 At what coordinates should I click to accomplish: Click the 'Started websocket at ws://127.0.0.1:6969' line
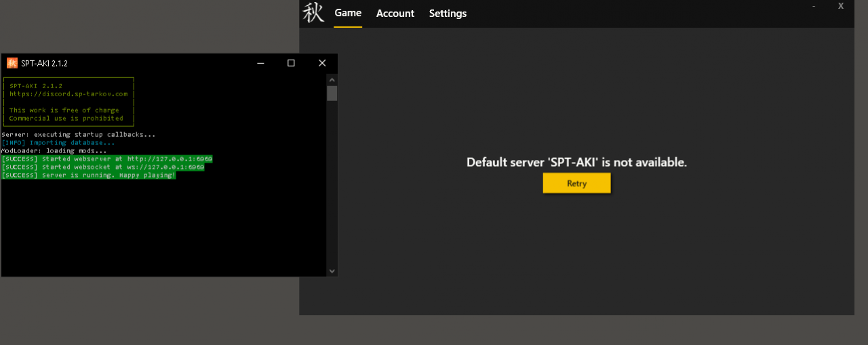[102, 167]
